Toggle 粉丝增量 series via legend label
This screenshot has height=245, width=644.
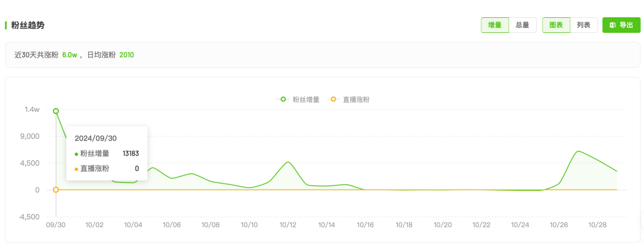[x=306, y=100]
